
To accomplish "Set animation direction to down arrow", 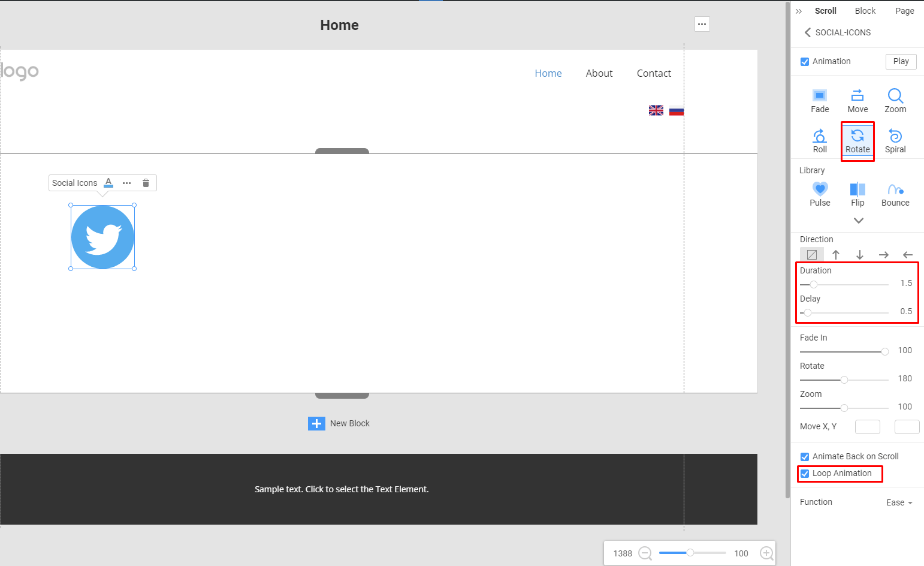I will click(860, 255).
